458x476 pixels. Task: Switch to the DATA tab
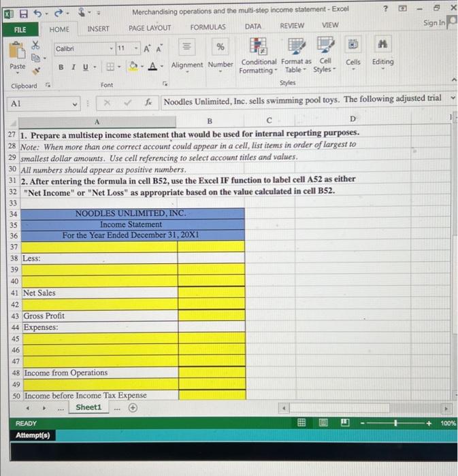pyautogui.click(x=253, y=27)
